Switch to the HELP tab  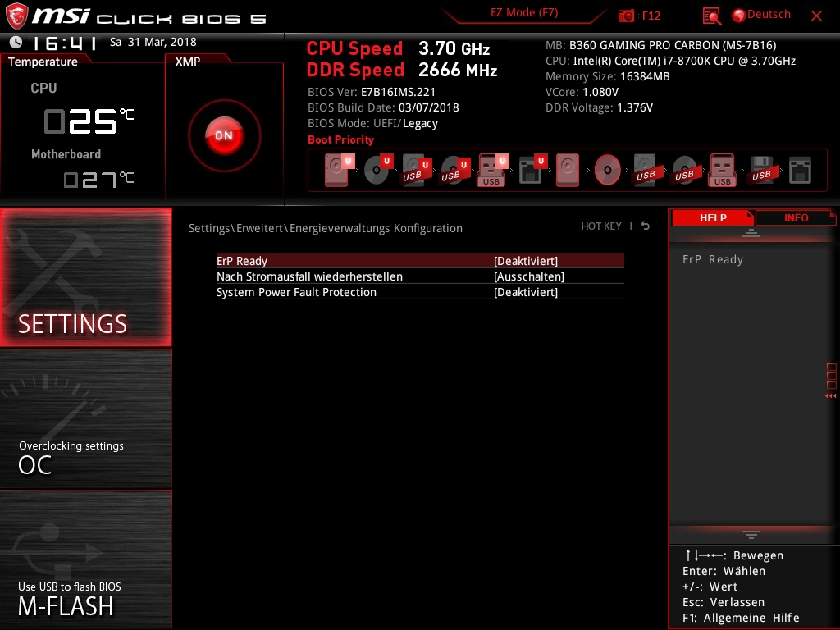tap(713, 218)
